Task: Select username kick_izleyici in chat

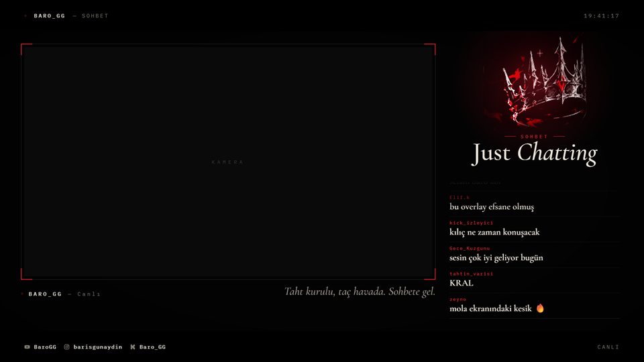Action: 471,223
